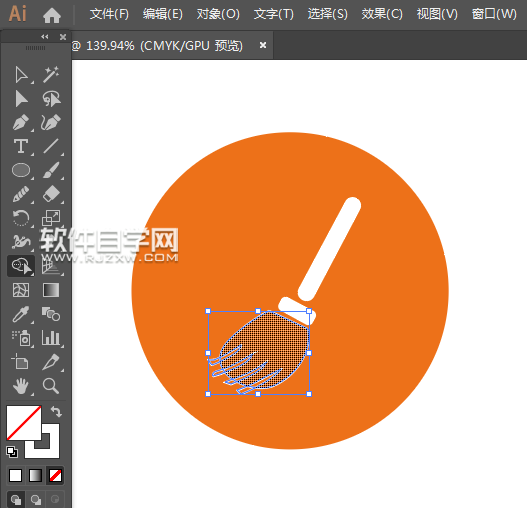Close the 139.94% document tab
This screenshot has height=508, width=527.
click(x=263, y=45)
